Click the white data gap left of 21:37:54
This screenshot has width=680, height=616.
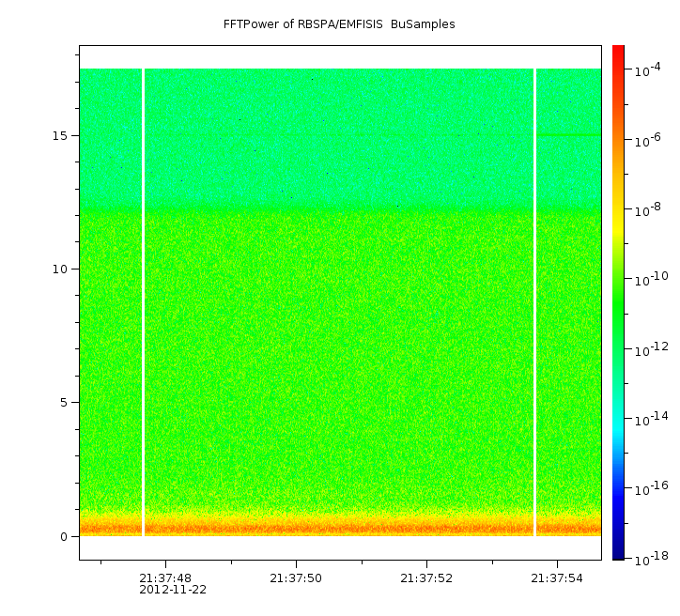tap(534, 300)
